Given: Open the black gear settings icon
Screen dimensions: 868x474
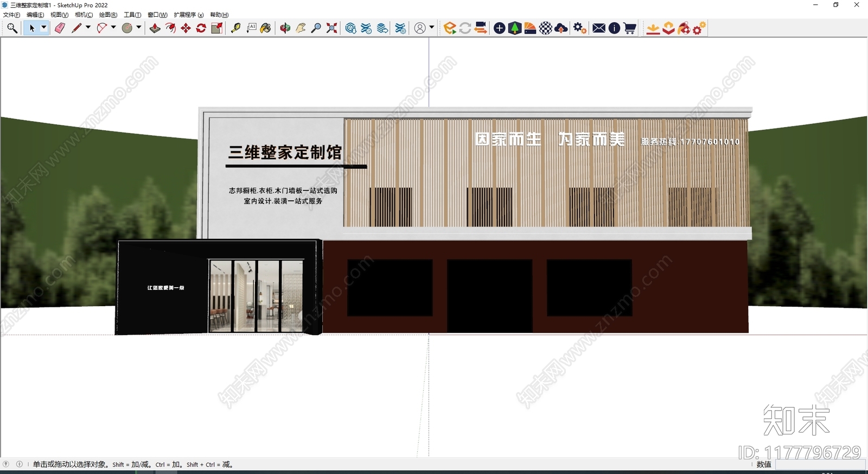Looking at the screenshot, I should point(580,28).
